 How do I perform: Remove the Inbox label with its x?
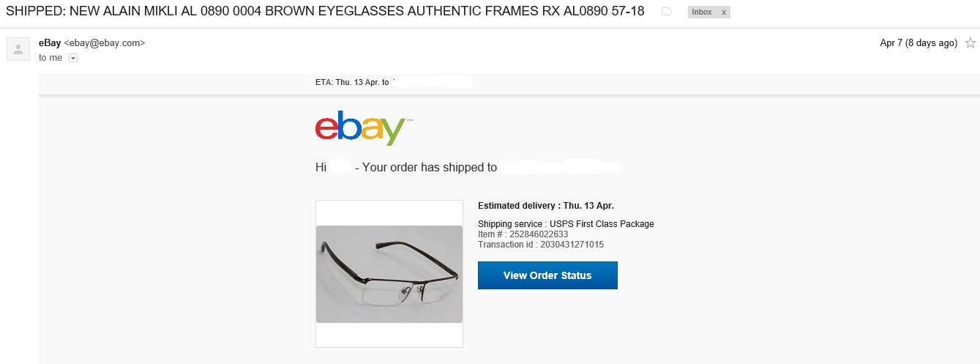point(722,12)
